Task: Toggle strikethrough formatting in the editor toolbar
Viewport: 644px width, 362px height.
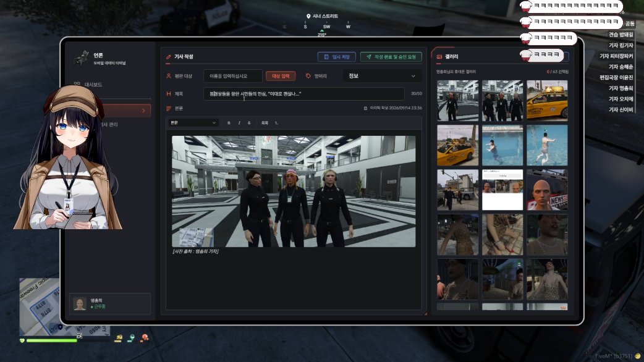Action: click(x=249, y=123)
